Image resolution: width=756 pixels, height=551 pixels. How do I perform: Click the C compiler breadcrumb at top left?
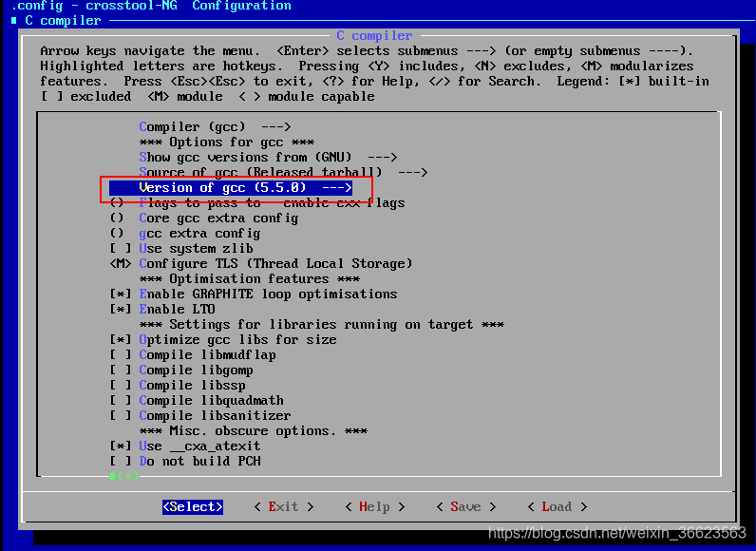[x=63, y=21]
